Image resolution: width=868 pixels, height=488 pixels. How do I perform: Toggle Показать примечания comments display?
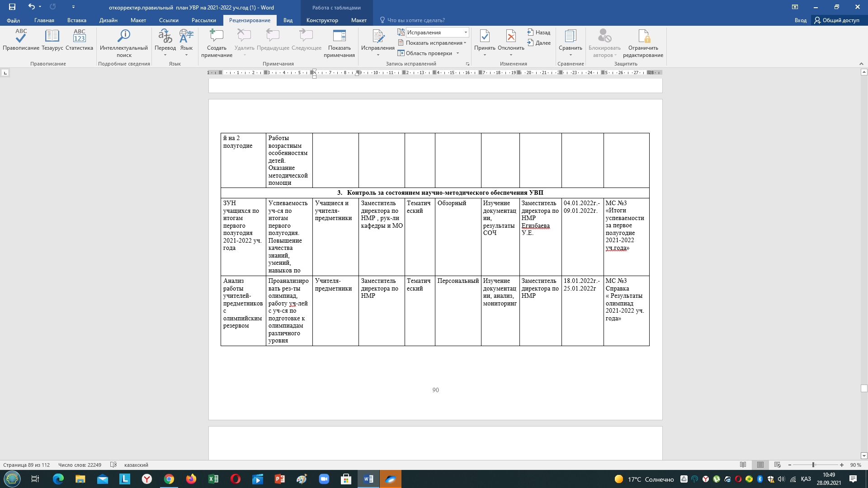(339, 37)
